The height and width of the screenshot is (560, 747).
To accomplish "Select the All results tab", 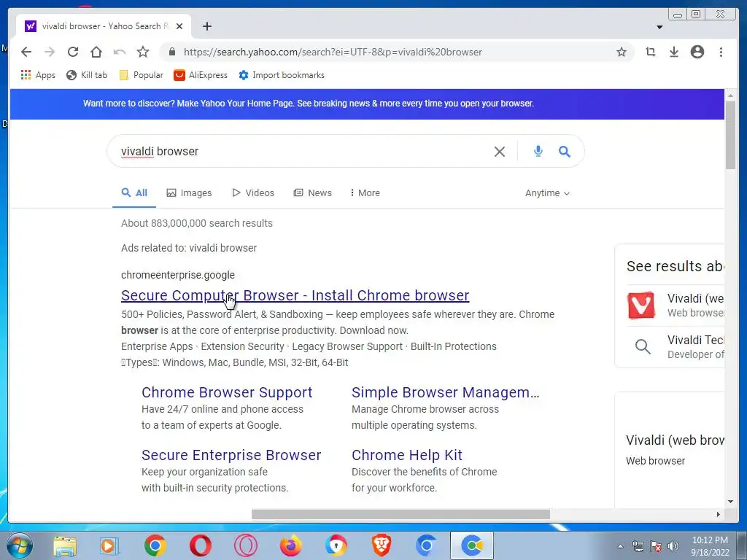I will pyautogui.click(x=134, y=192).
